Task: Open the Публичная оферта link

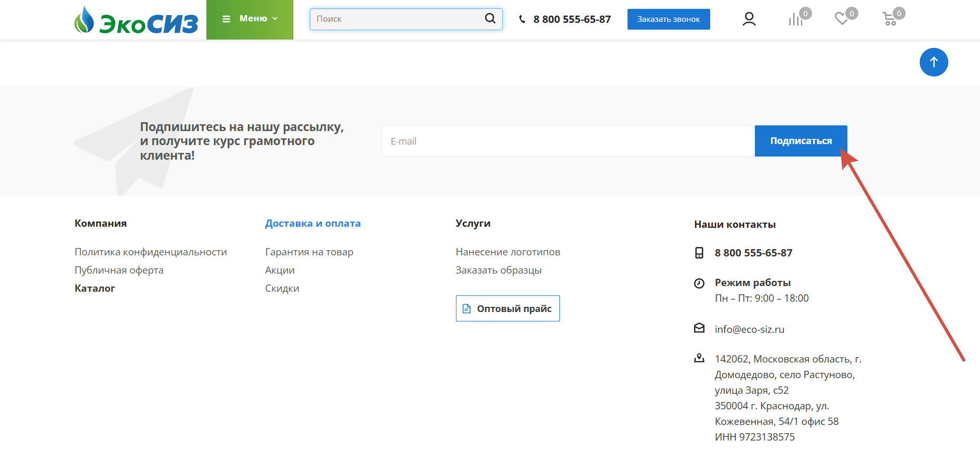Action: pos(119,270)
